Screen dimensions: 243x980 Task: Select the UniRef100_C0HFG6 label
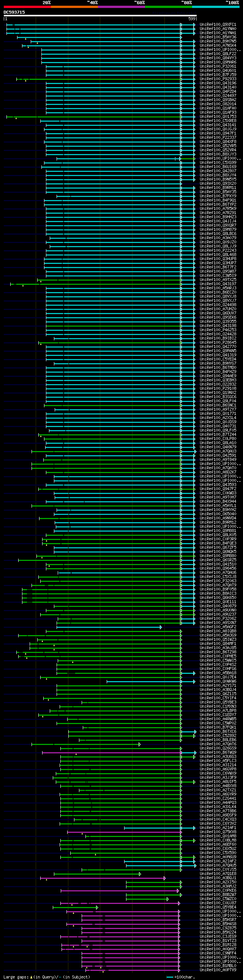click(x=218, y=669)
